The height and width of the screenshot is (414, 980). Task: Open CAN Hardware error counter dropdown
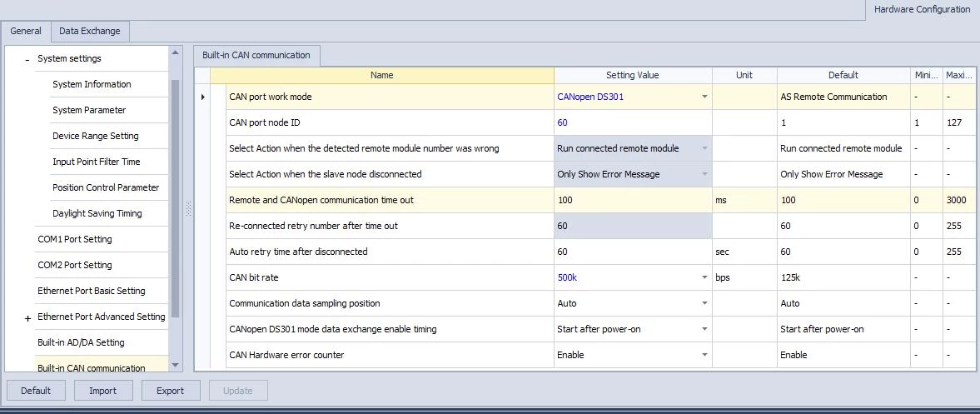click(704, 355)
